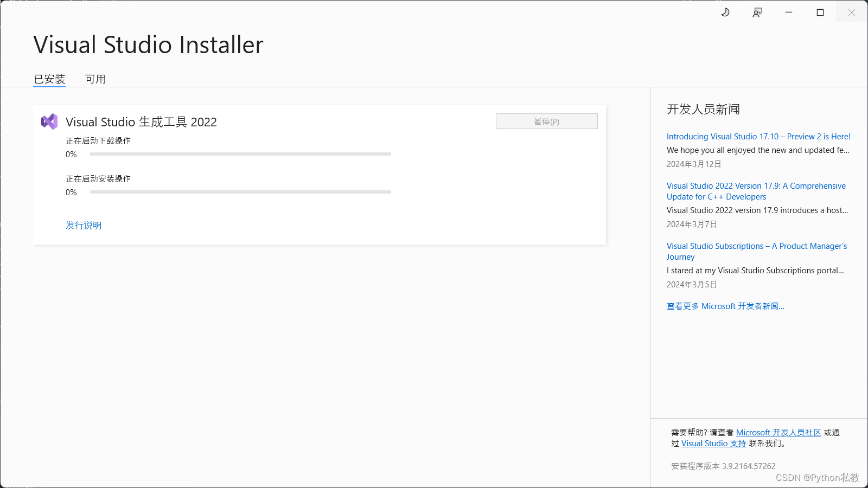Click 正在启动下载操作 status text
Viewport: 868px width, 488px height.
[98, 141]
